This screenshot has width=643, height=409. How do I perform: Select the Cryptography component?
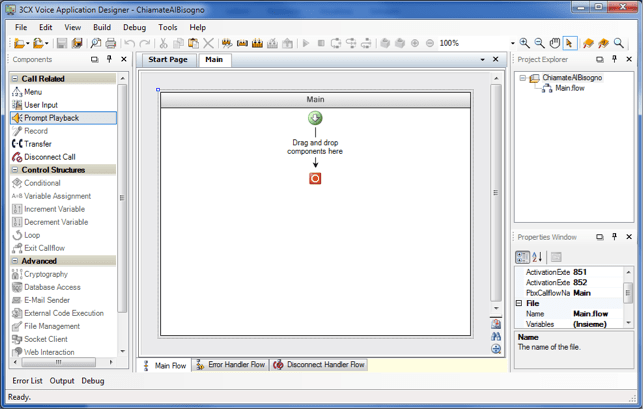pos(40,274)
